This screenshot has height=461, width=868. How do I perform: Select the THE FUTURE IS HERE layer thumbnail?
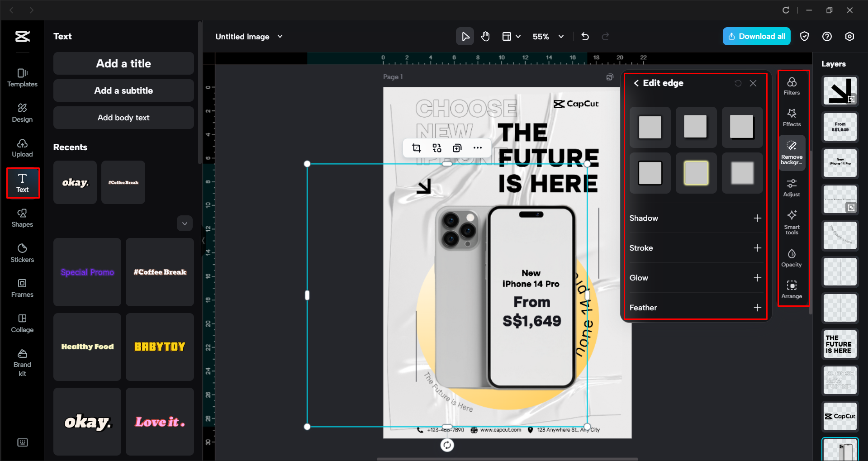click(x=840, y=344)
